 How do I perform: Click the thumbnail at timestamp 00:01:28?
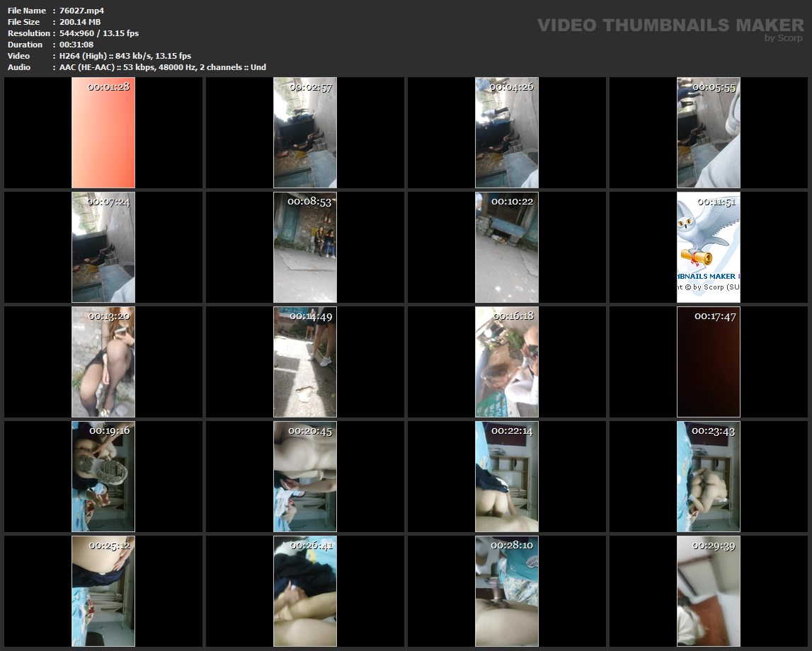(x=103, y=132)
